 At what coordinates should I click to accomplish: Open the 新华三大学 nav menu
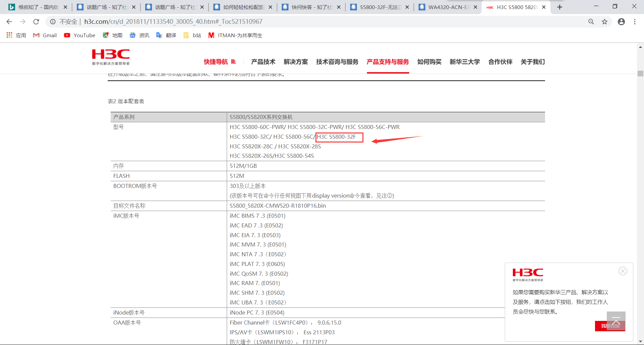pyautogui.click(x=465, y=62)
